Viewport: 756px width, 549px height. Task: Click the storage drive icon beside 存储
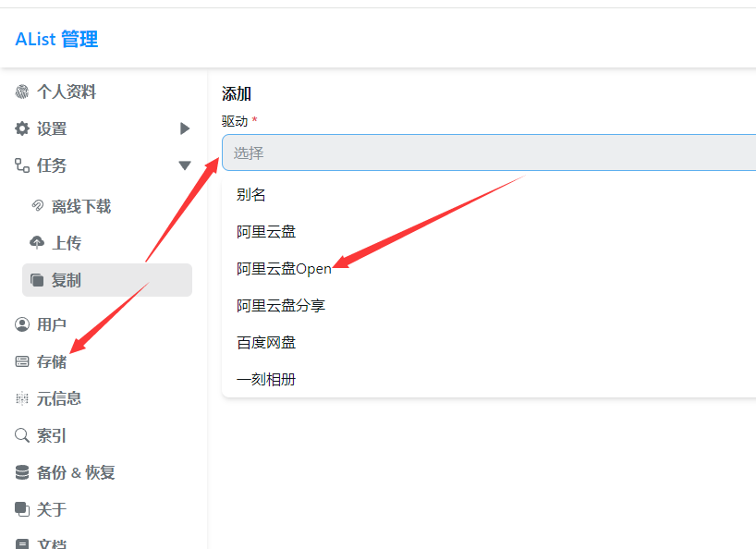tap(21, 361)
